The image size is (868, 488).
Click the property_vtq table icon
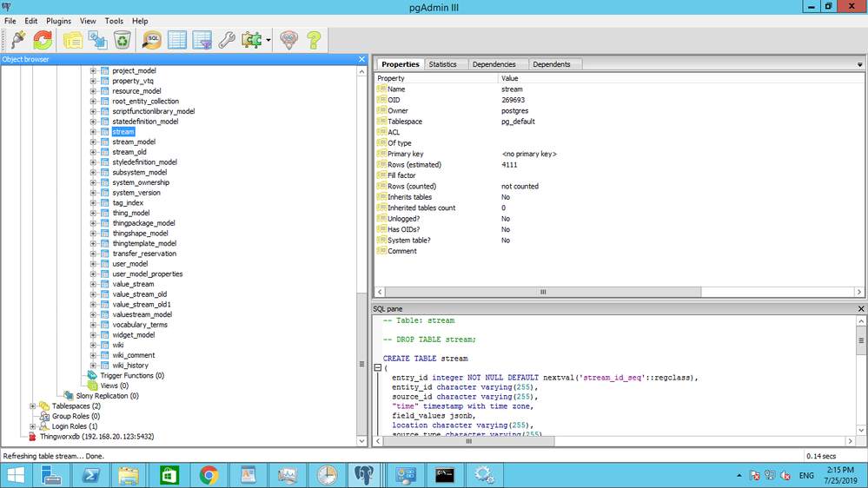tap(104, 81)
